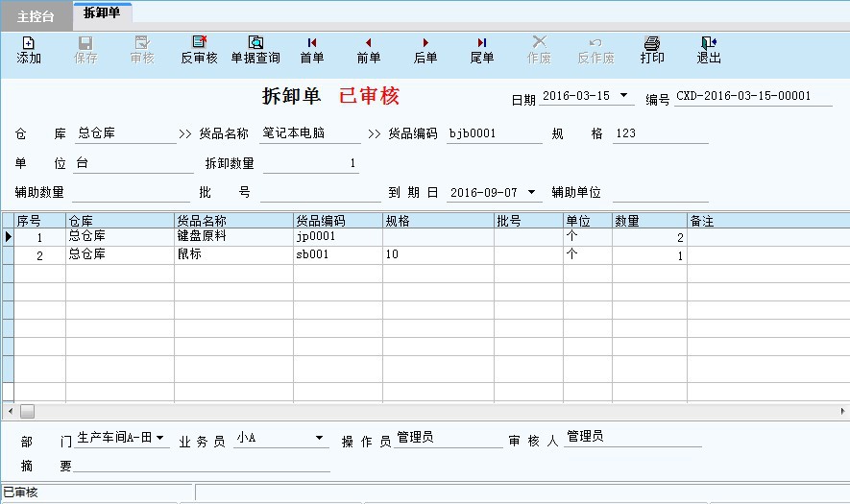Click the 审核 (Audit) toolbar icon
850x504 pixels.
[x=142, y=50]
